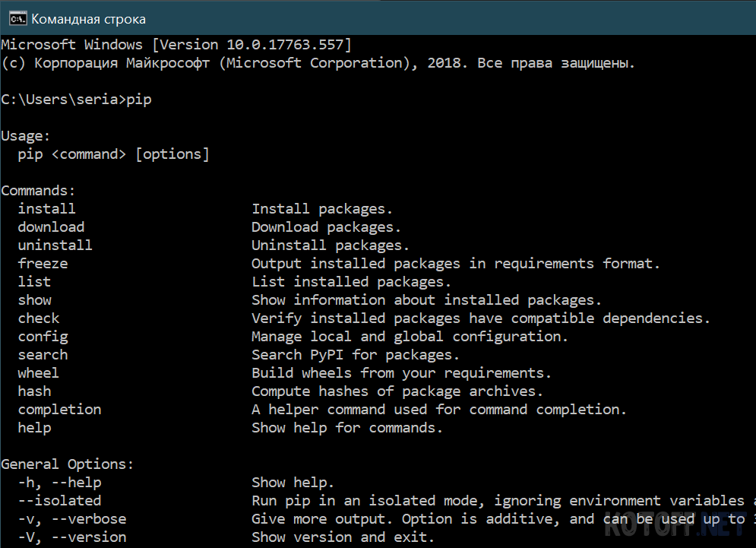Click the "config" command name
756x548 pixels.
[43, 337]
